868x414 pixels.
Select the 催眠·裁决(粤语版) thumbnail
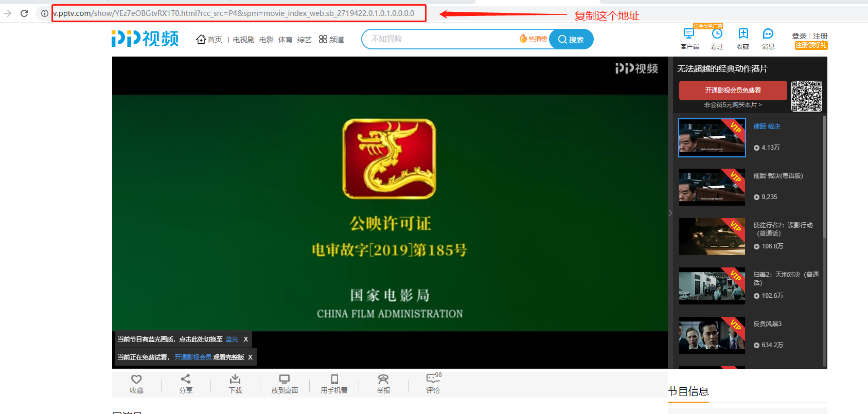[712, 187]
